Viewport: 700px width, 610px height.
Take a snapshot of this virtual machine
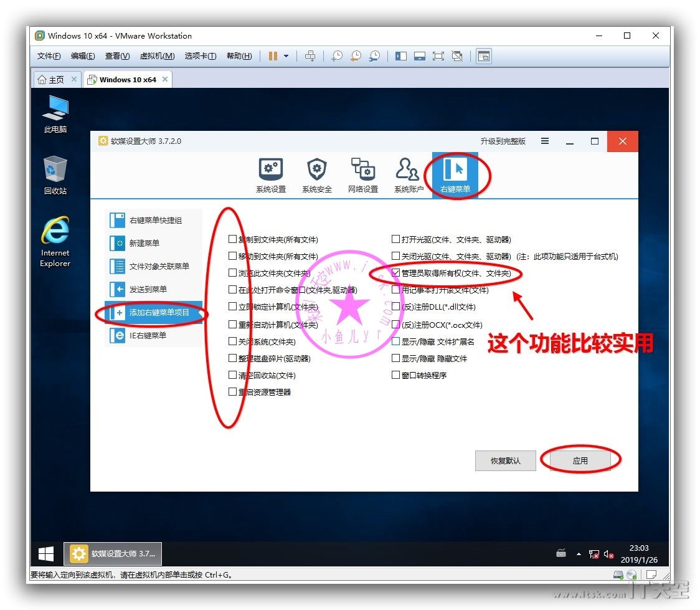pos(337,56)
